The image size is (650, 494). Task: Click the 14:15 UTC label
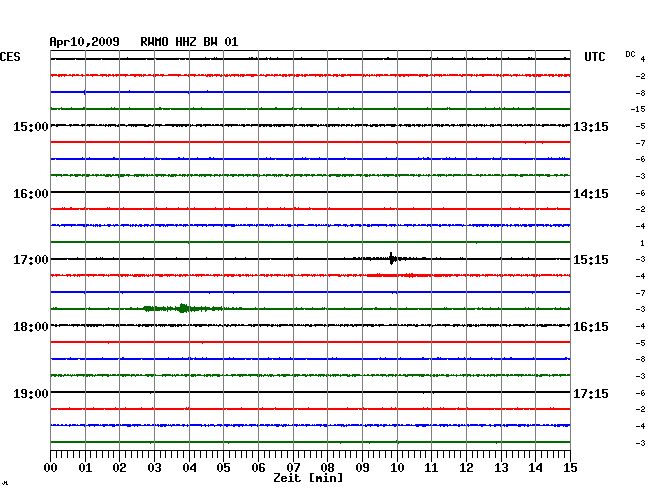pyautogui.click(x=591, y=194)
